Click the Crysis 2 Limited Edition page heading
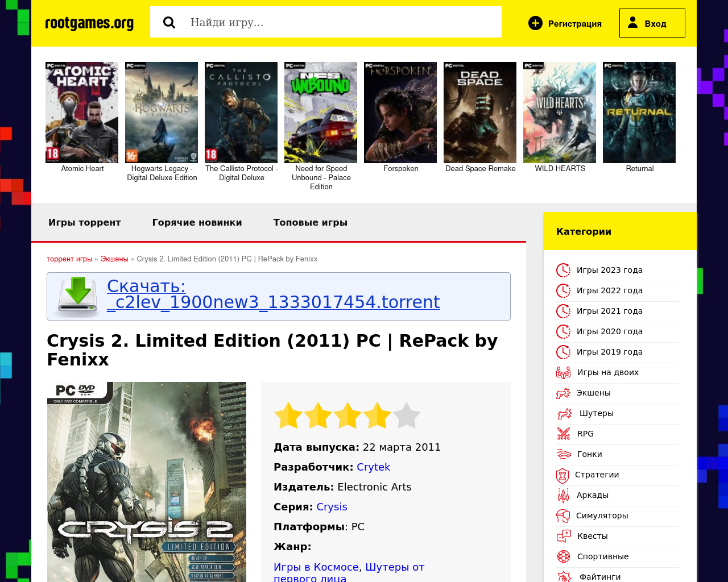The image size is (728, 582). click(272, 350)
